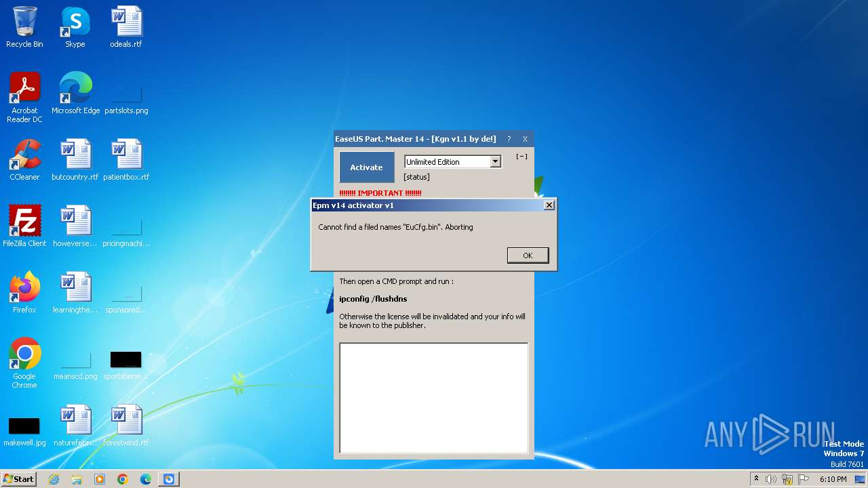This screenshot has height=488, width=868.
Task: Click the [status] label
Action: tap(416, 177)
